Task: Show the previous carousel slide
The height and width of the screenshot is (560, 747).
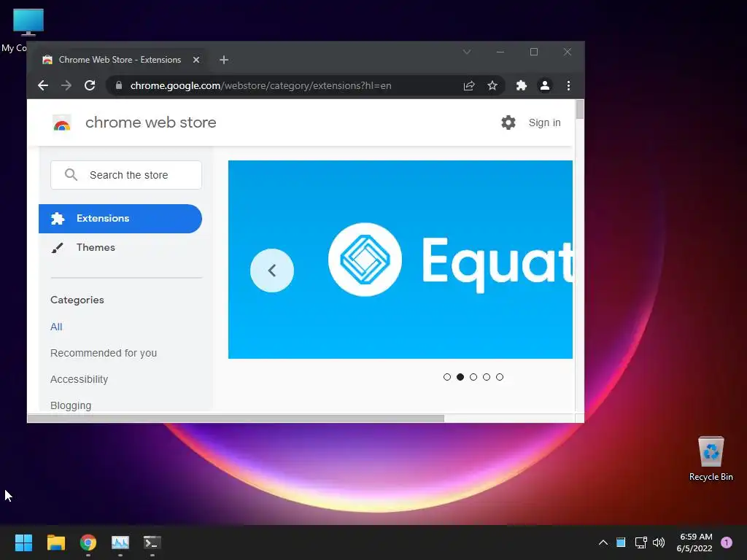Action: point(272,271)
